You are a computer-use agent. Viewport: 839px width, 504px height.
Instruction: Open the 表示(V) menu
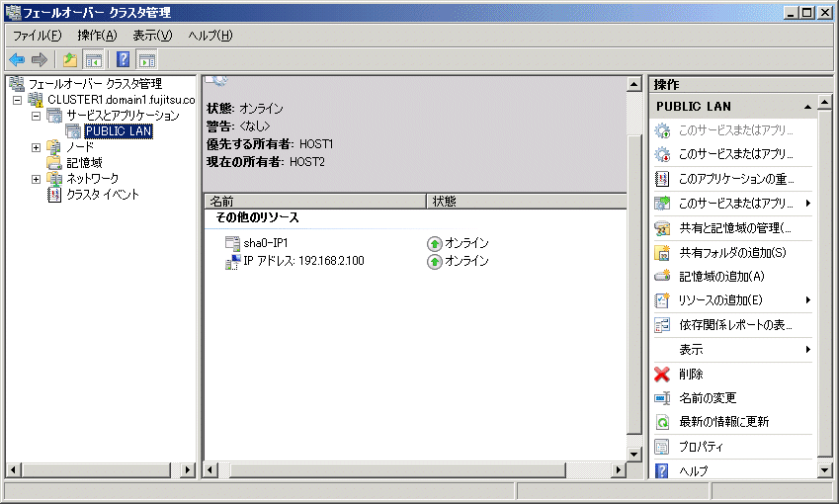pos(152,36)
